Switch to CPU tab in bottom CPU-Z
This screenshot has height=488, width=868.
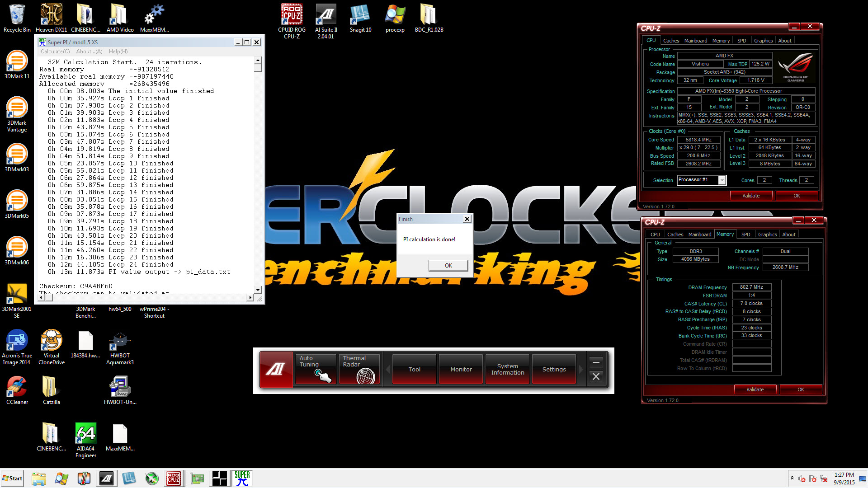coord(655,235)
